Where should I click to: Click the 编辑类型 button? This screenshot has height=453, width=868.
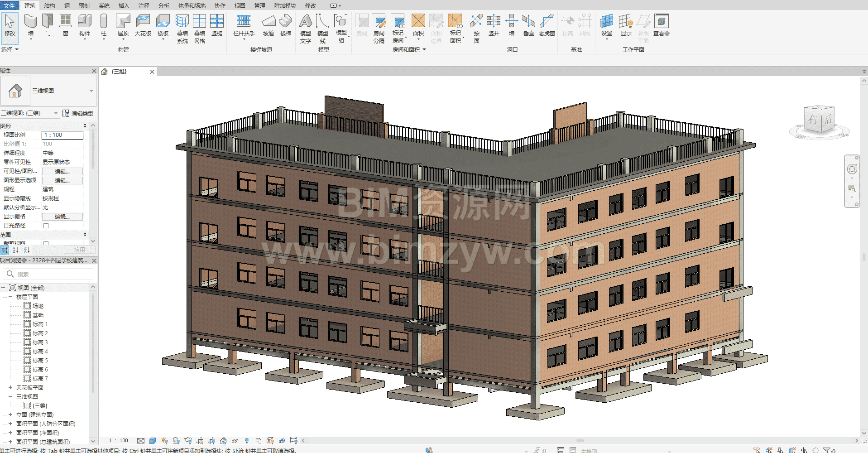[77, 113]
